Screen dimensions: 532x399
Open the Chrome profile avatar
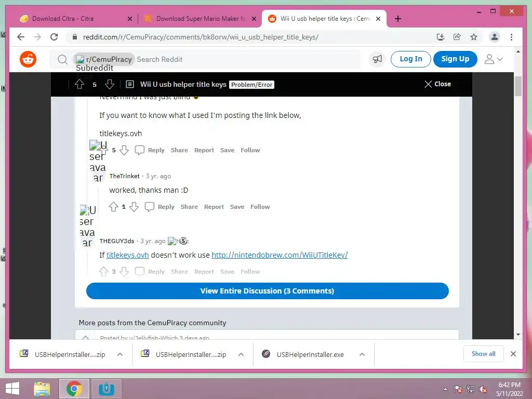coord(495,37)
